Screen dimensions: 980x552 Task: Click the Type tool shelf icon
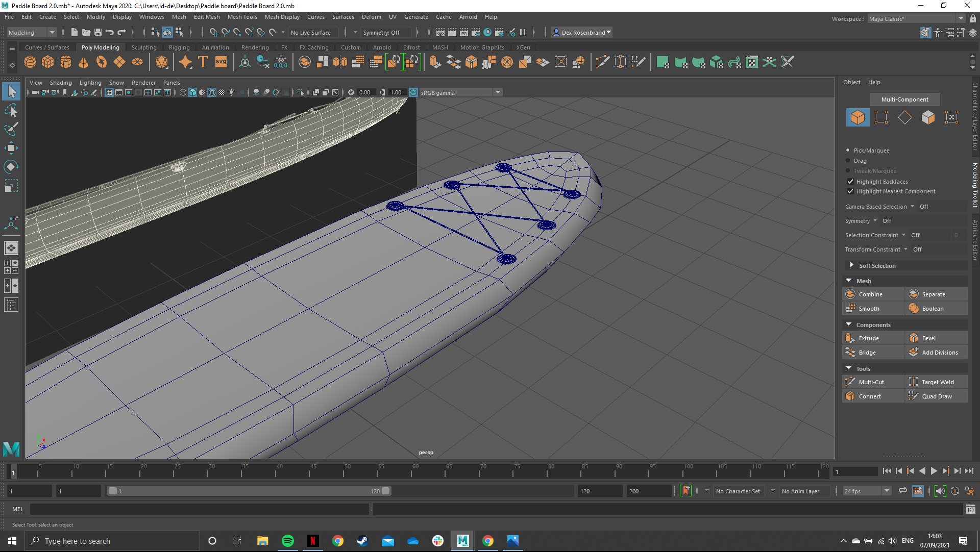click(x=203, y=62)
